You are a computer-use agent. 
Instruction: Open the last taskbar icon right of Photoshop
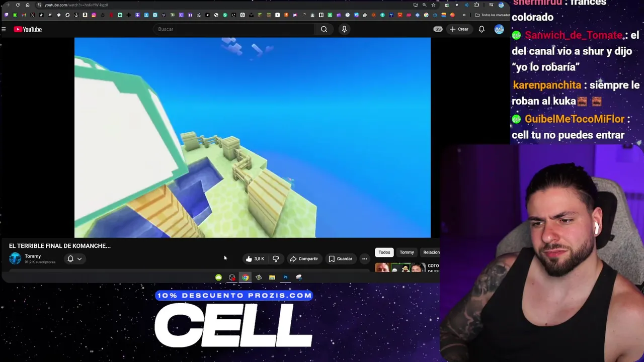[299, 278]
